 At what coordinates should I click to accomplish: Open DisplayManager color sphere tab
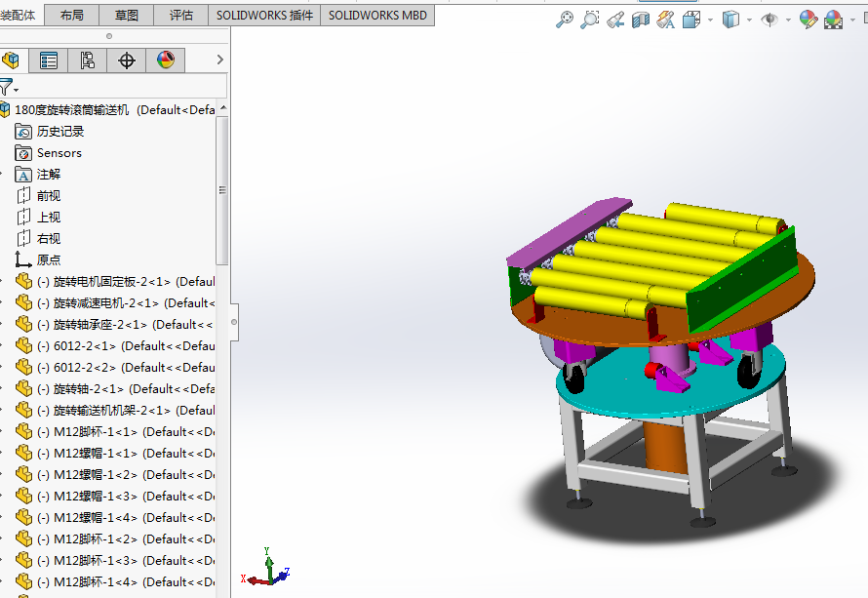click(166, 60)
